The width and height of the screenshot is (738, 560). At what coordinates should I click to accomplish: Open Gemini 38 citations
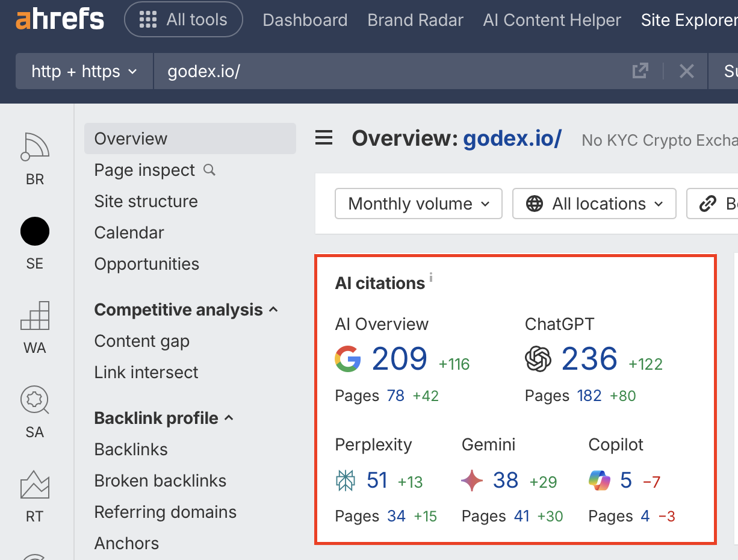point(506,481)
